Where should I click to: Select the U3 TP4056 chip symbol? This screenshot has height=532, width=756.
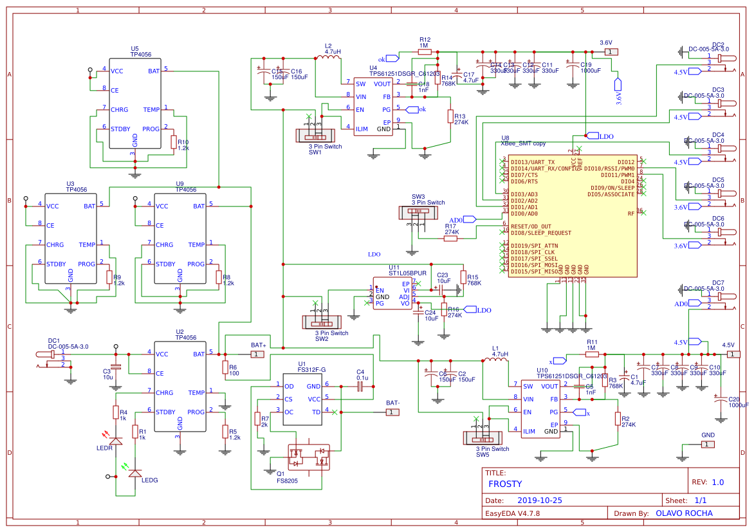pos(71,239)
